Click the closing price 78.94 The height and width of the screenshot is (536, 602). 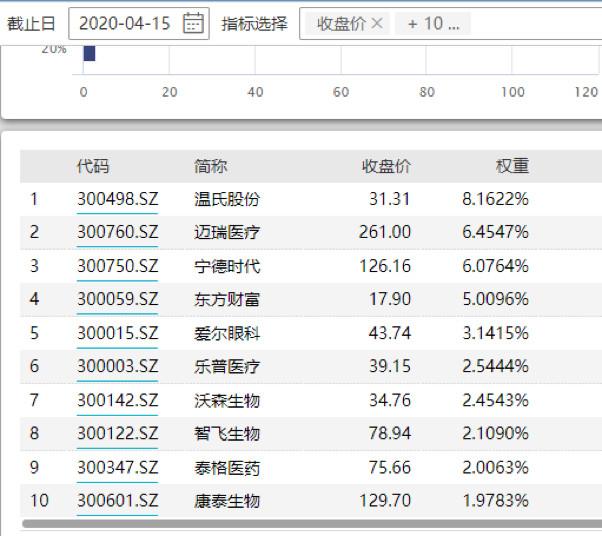click(390, 433)
